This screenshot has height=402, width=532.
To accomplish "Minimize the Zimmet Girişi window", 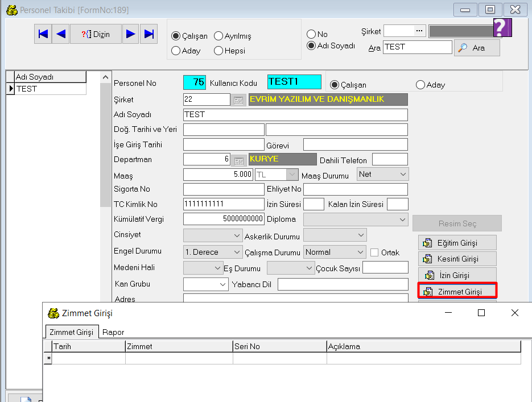I will click(x=448, y=313).
